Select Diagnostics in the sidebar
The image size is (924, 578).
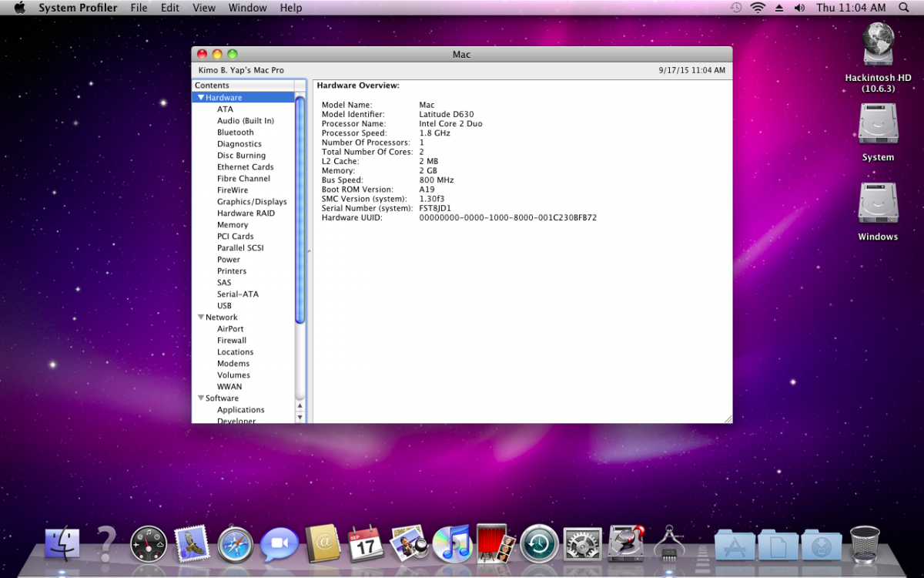click(239, 144)
